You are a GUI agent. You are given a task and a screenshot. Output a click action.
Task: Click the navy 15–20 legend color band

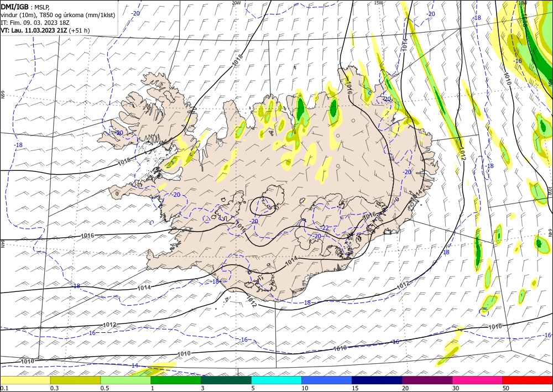point(377,380)
